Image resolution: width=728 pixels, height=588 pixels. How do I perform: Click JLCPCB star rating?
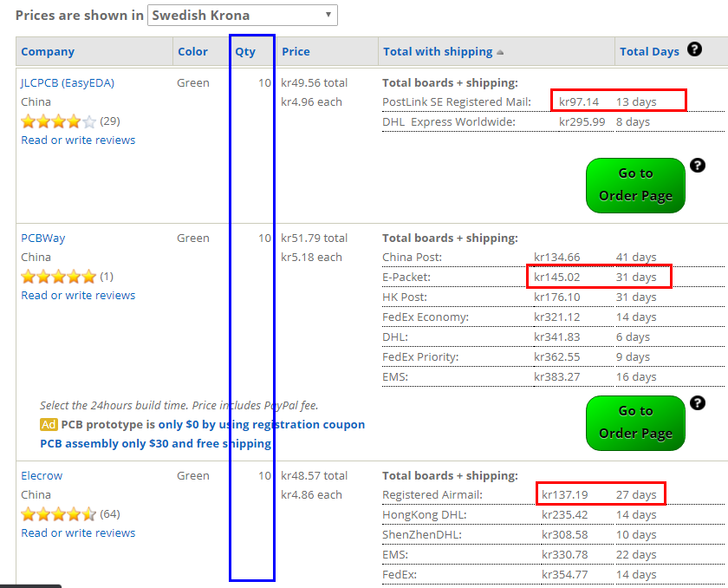point(59,121)
